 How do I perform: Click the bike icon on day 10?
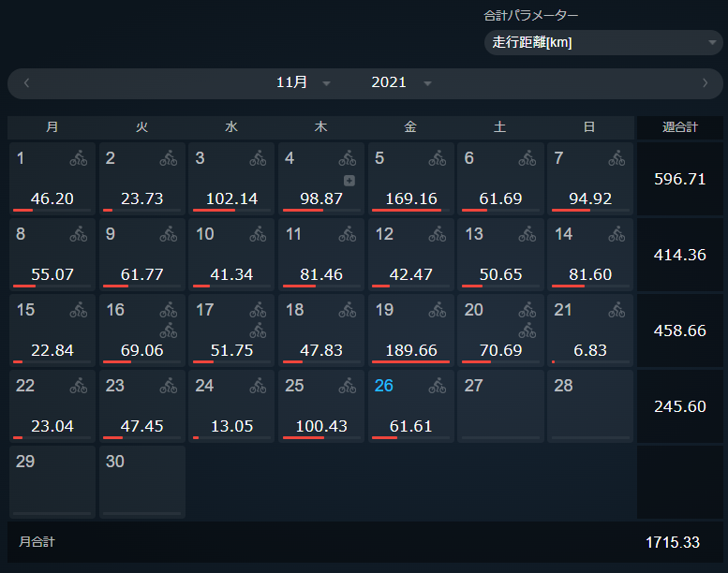[x=258, y=234]
